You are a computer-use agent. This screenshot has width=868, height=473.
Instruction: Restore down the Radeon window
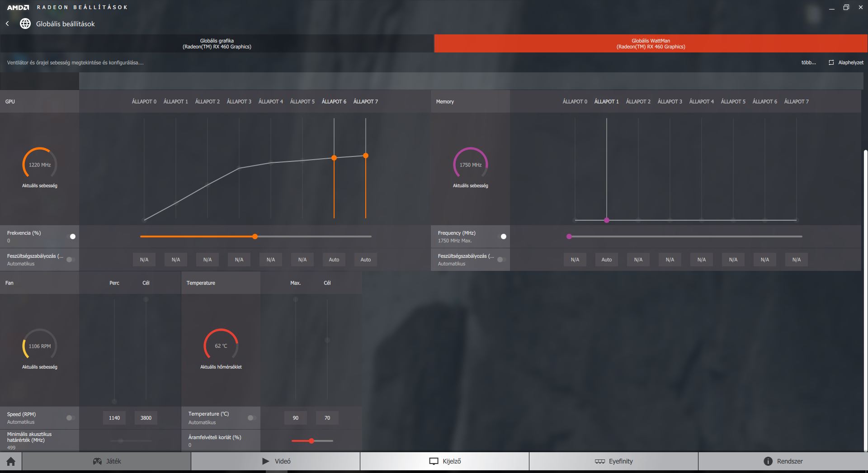pyautogui.click(x=846, y=7)
